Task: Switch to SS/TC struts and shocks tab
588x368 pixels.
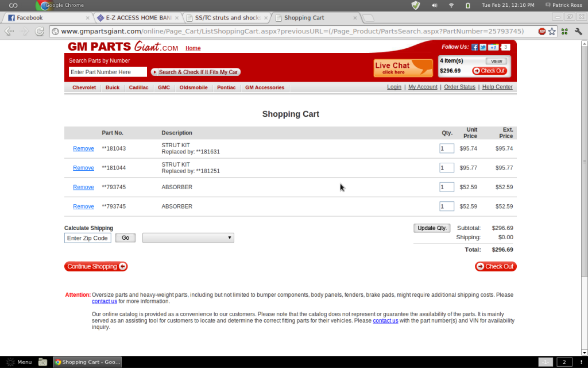Action: 227,18
